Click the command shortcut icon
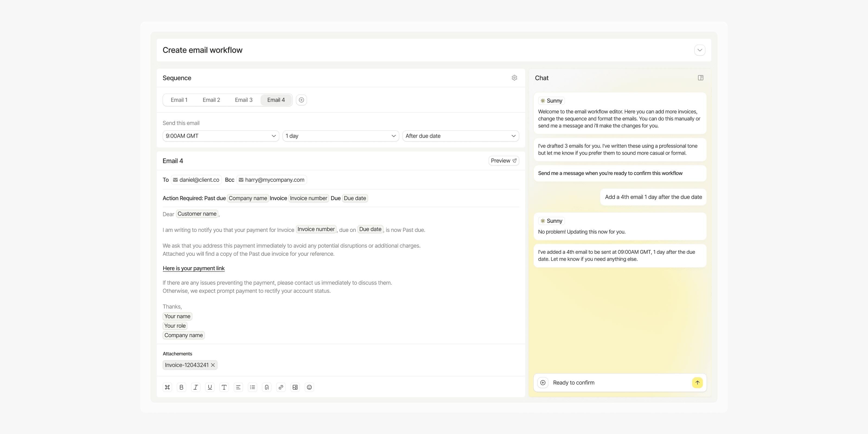Viewport: 868px width, 434px height. click(x=167, y=387)
